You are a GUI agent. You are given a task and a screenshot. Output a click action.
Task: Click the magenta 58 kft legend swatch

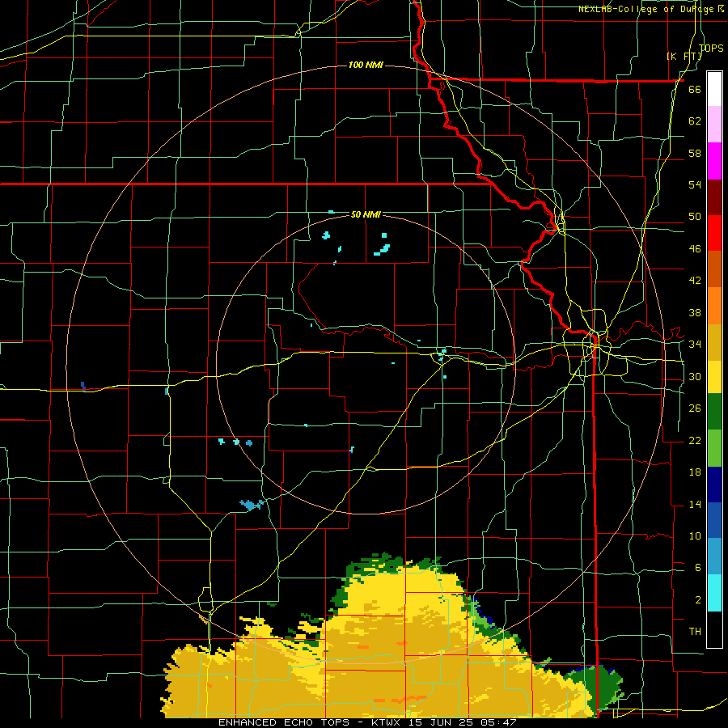click(714, 160)
